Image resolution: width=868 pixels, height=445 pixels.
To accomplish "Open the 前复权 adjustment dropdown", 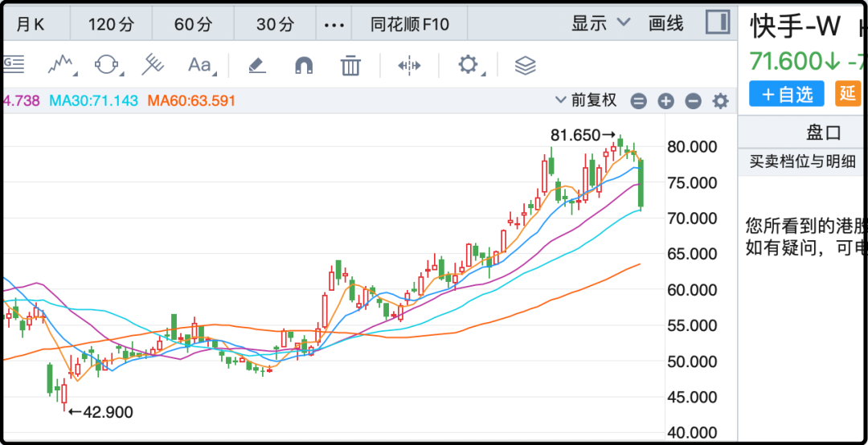I will (587, 100).
